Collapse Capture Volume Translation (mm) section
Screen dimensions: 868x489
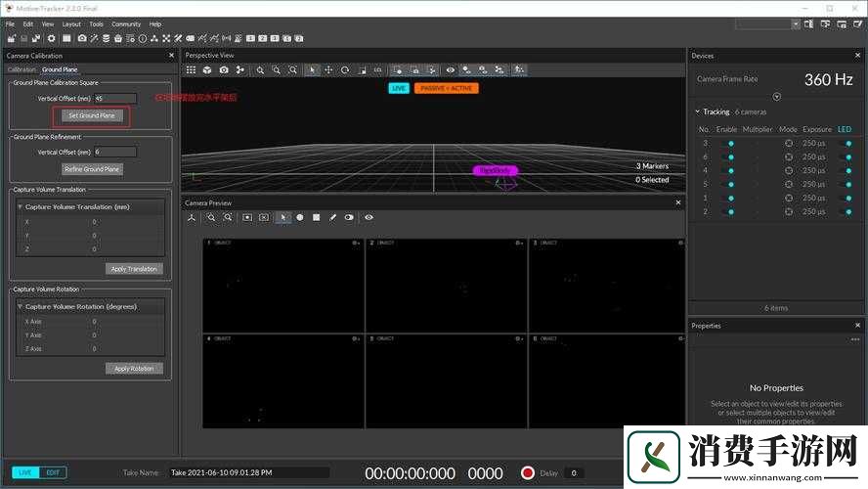(21, 207)
